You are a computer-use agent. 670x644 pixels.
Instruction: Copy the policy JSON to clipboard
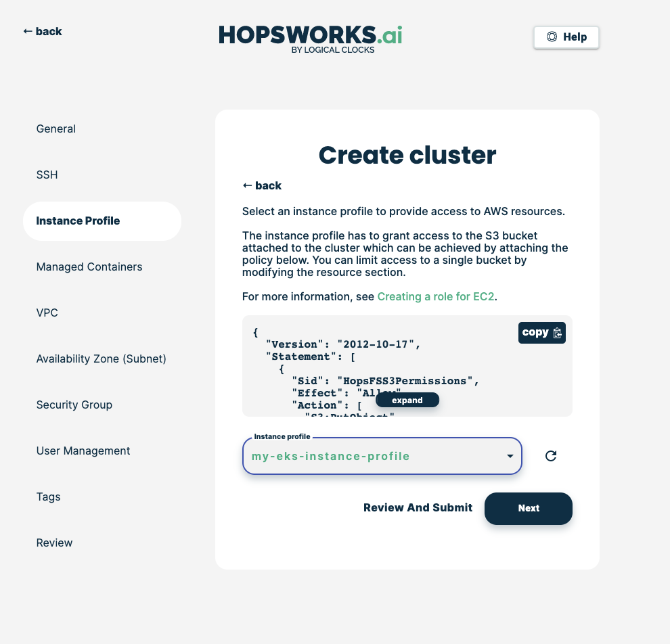[x=541, y=332]
